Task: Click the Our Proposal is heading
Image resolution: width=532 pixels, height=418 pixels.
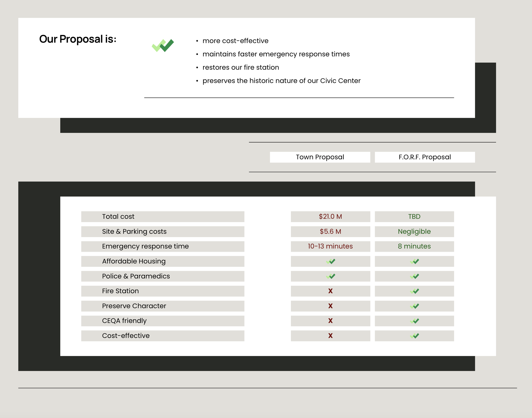Action: [78, 39]
